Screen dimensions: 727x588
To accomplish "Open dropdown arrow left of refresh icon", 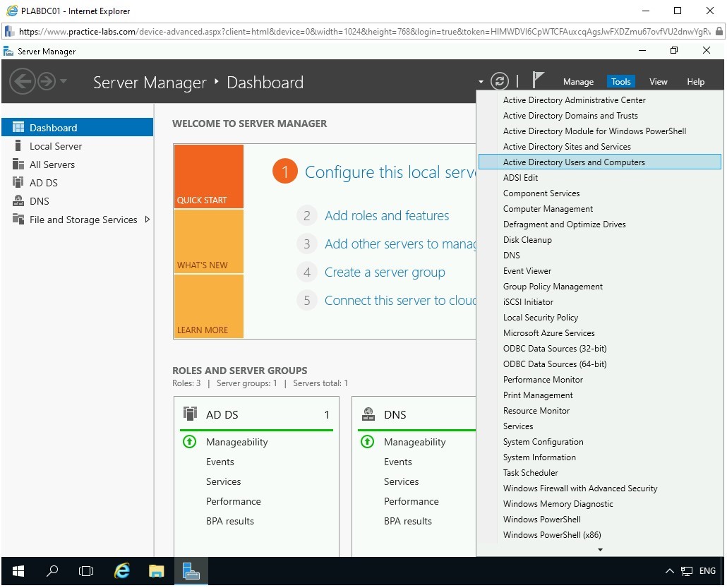I will pos(481,82).
